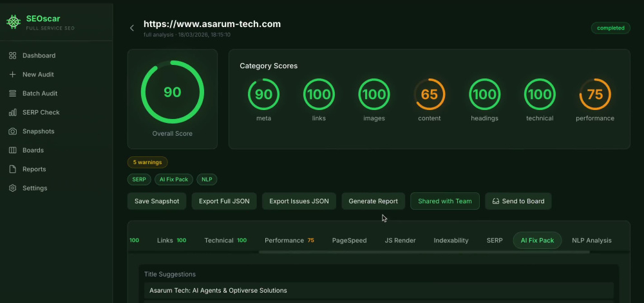Screen dimensions: 644x303
Task: Click the technical score ring
Action: point(540,95)
